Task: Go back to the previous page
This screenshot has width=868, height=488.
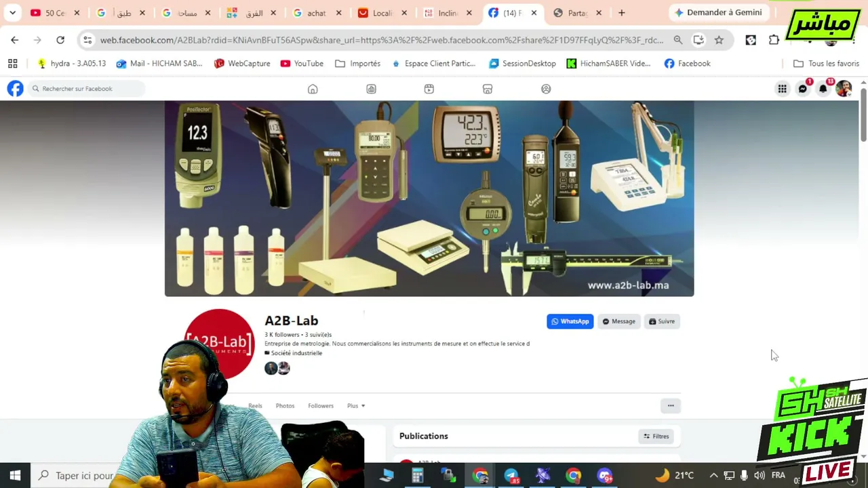Action: (15, 40)
